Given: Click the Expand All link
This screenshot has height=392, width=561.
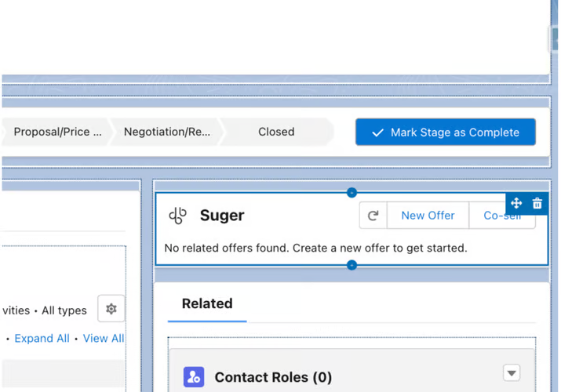Looking at the screenshot, I should 42,339.
